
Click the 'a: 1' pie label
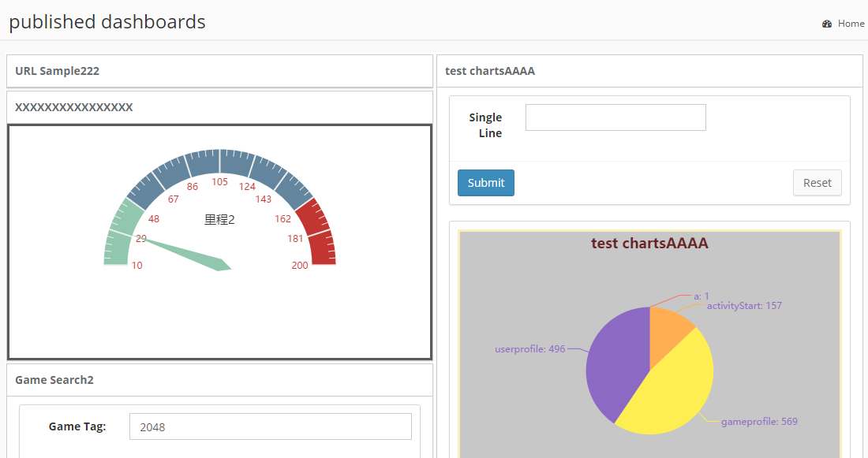click(x=702, y=296)
